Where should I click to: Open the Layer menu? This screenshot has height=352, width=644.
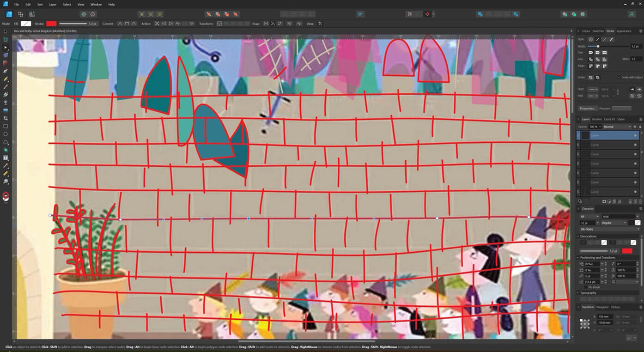click(53, 4)
